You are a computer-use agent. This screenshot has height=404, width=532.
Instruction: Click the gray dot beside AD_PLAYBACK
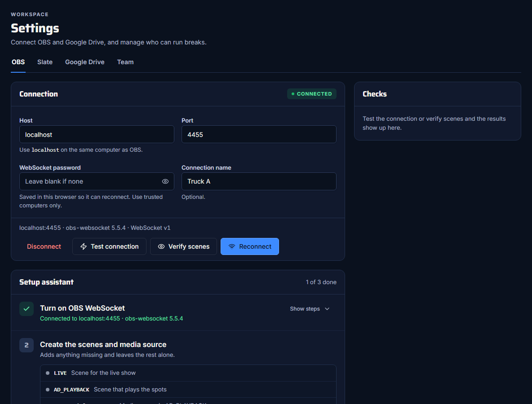tap(48, 390)
